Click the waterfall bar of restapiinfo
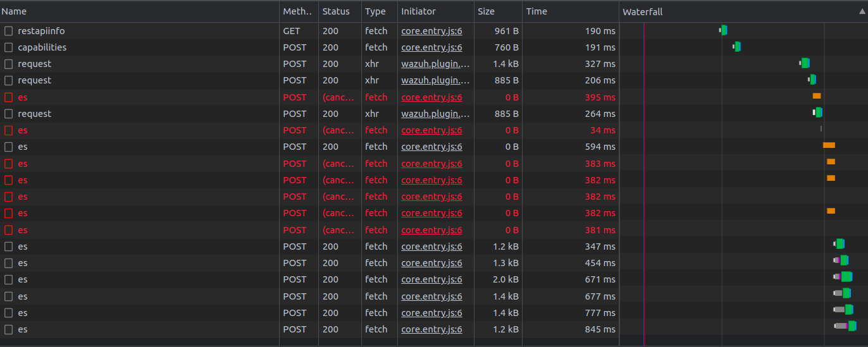This screenshot has width=868, height=347. [723, 30]
